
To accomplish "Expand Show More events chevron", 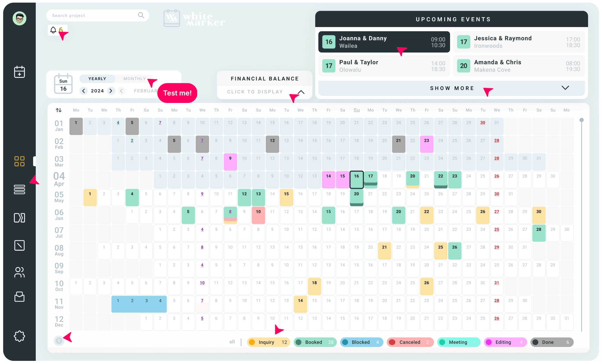I will [565, 88].
